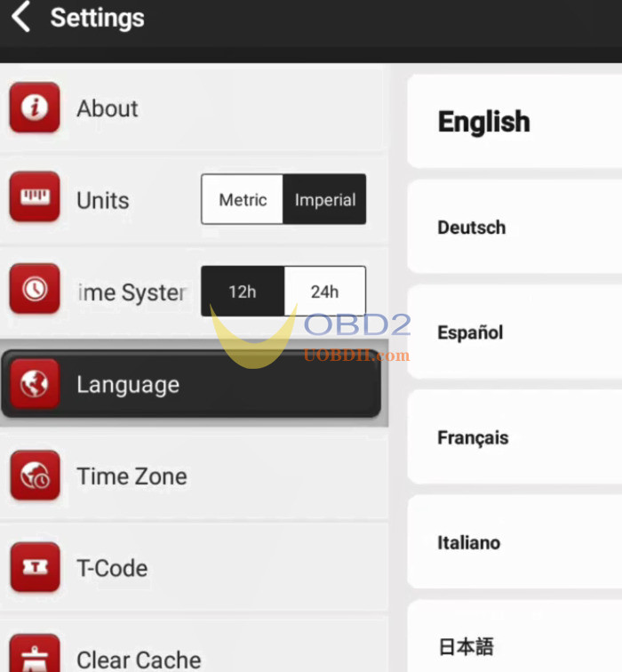Click the Time System label
The height and width of the screenshot is (672, 622).
click(x=132, y=292)
